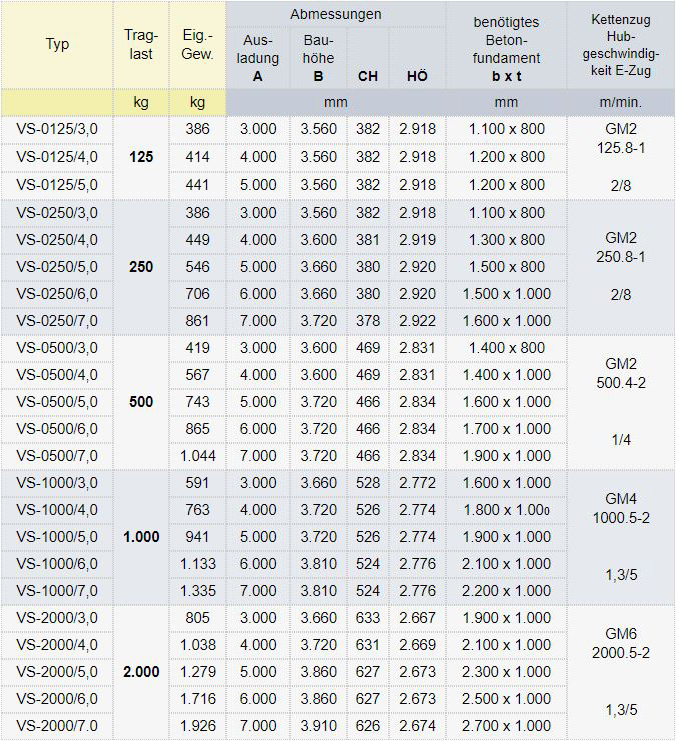Select the Abmessungen group header
The image size is (676, 741).
pos(335,14)
